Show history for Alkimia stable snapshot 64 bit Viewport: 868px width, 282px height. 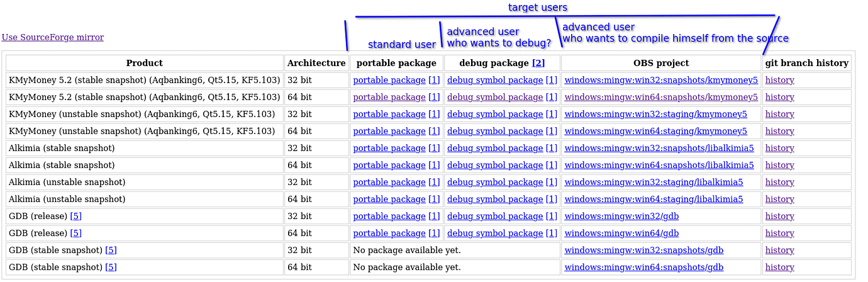click(779, 165)
